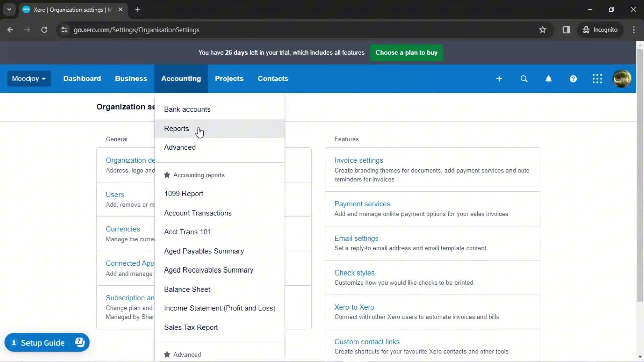Open the search magnifier icon
This screenshot has width=644, height=362.
point(524,79)
